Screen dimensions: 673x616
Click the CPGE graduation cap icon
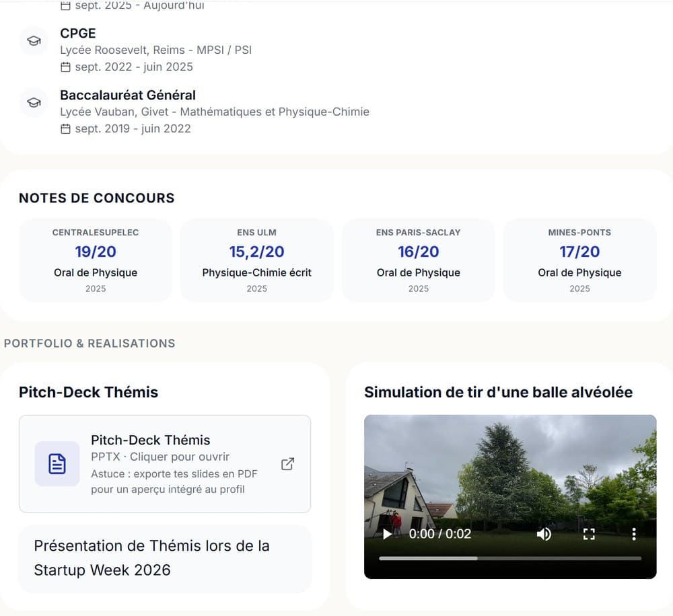[x=34, y=41]
